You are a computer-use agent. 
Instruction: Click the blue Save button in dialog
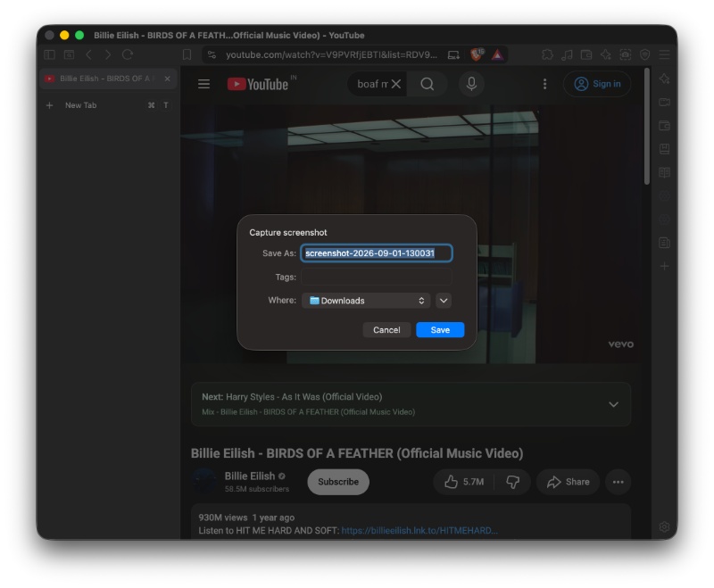point(440,330)
